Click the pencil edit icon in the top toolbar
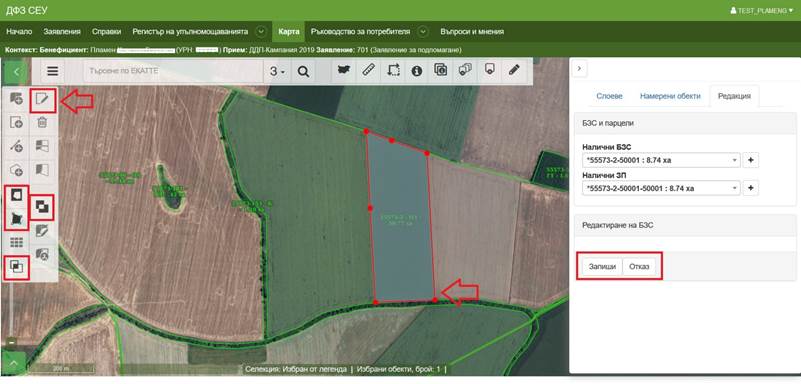 513,71
